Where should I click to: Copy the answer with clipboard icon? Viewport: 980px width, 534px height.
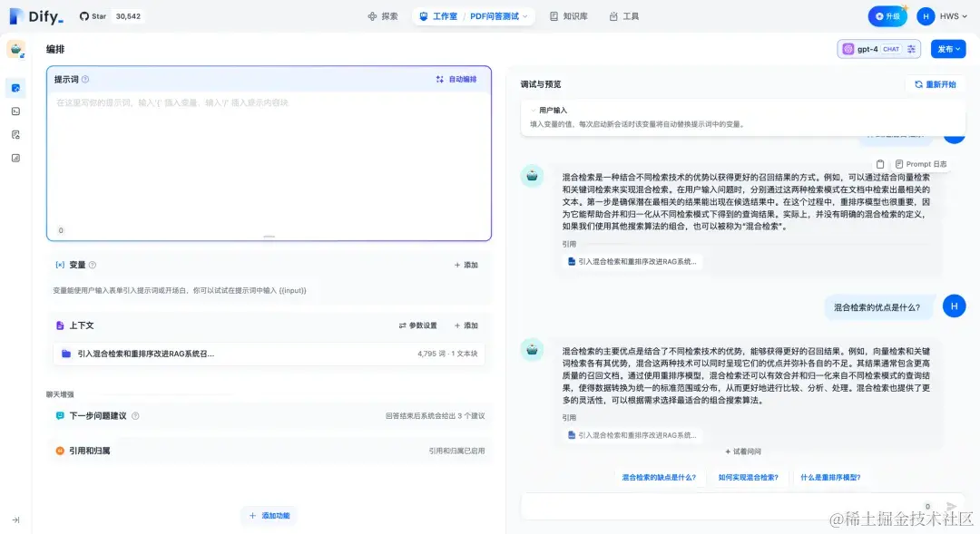click(x=880, y=163)
